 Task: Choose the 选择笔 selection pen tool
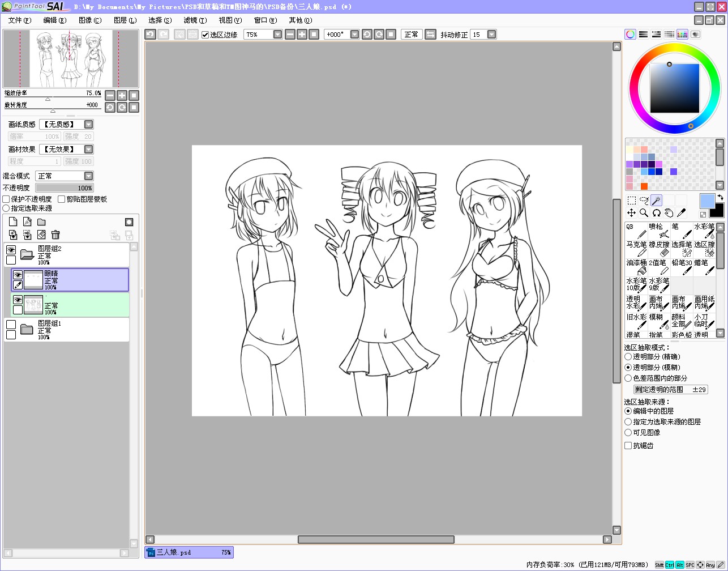point(682,249)
